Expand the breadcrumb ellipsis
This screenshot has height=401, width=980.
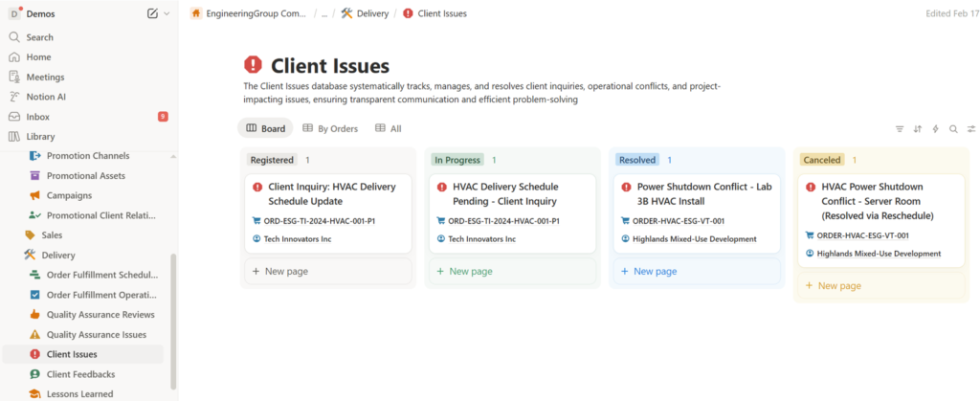[x=323, y=13]
